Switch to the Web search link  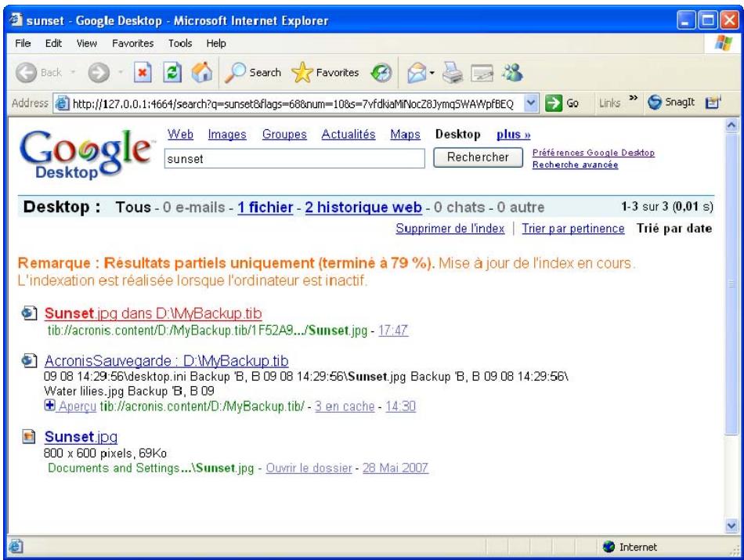pyautogui.click(x=180, y=134)
